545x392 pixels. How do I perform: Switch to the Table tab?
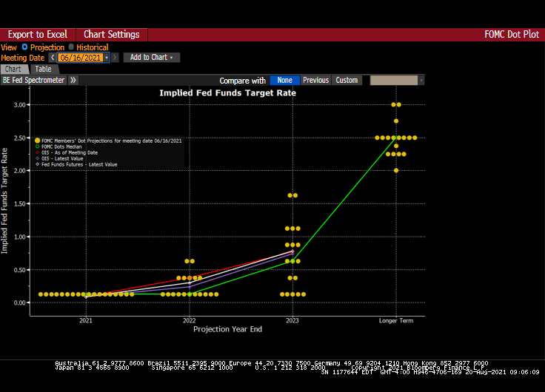(x=44, y=69)
